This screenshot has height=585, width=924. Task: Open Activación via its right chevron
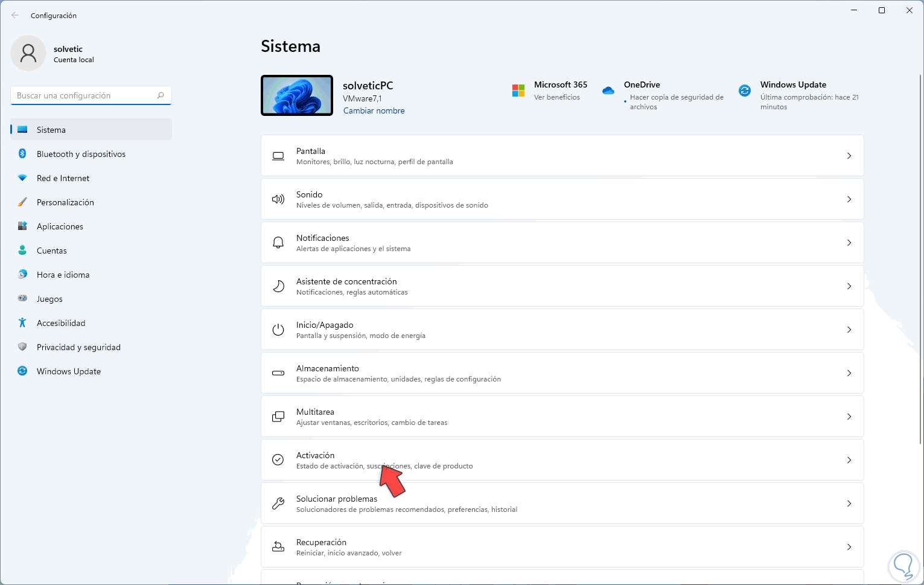point(849,460)
